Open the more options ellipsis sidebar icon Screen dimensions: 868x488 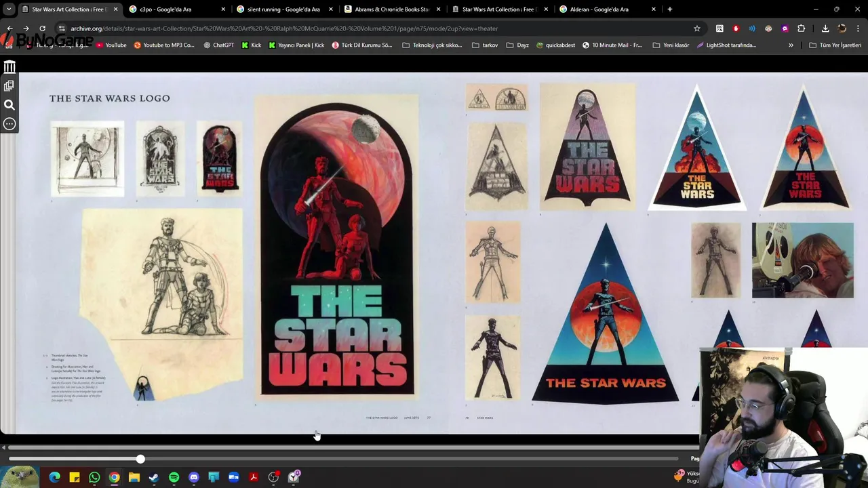pyautogui.click(x=9, y=124)
